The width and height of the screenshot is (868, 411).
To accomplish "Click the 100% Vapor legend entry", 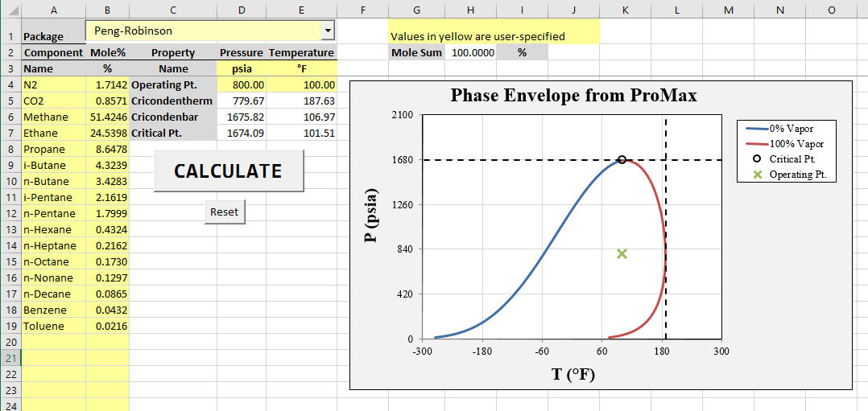I will click(784, 144).
